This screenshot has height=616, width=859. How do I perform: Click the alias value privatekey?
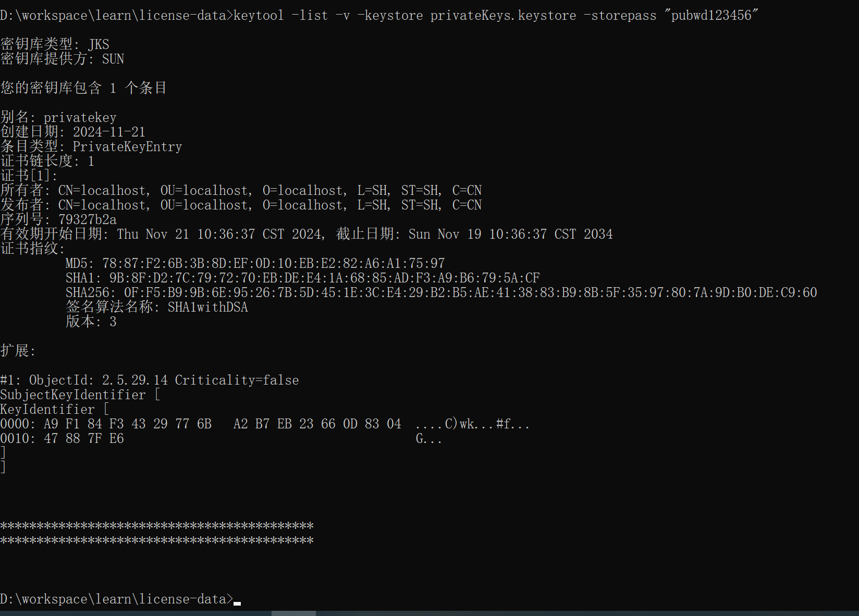(x=80, y=117)
